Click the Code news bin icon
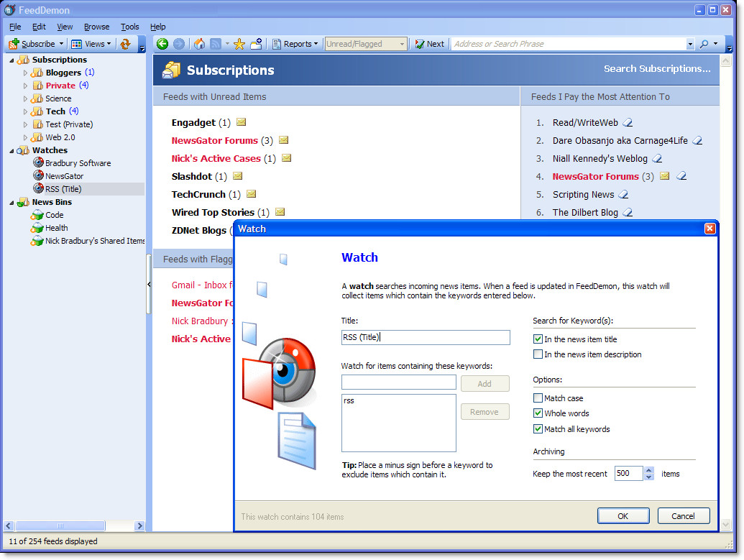Viewport: 744px width, 560px height. [x=37, y=215]
